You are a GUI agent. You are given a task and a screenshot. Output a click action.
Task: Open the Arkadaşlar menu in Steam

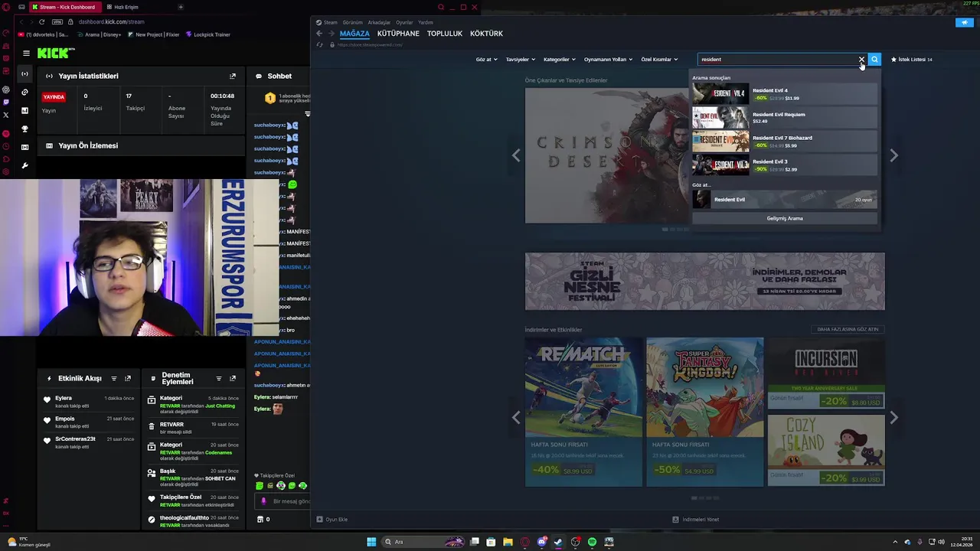pos(379,22)
